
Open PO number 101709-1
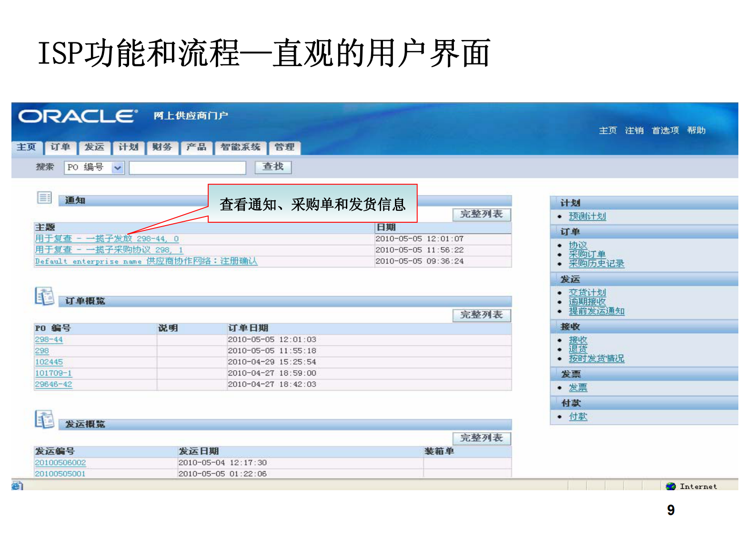(x=53, y=373)
